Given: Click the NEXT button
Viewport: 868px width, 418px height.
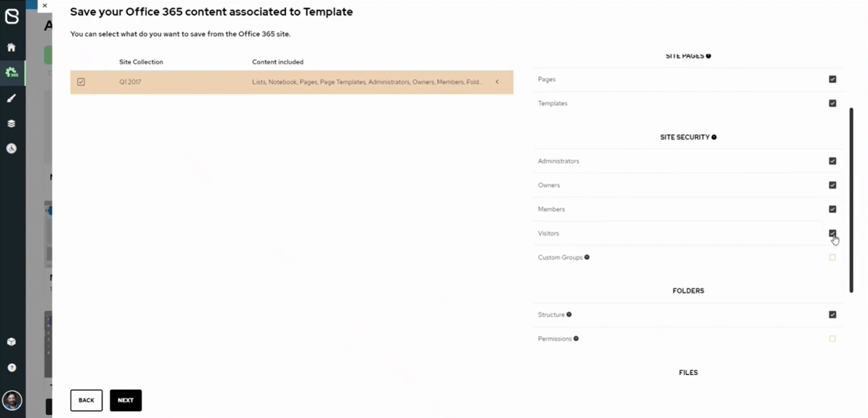Looking at the screenshot, I should click(x=126, y=400).
